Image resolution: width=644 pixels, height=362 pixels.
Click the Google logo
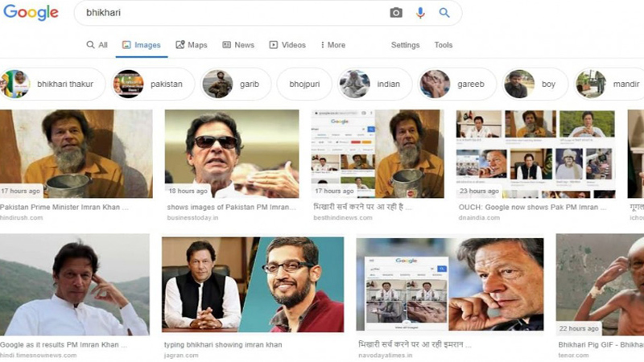[x=31, y=13]
